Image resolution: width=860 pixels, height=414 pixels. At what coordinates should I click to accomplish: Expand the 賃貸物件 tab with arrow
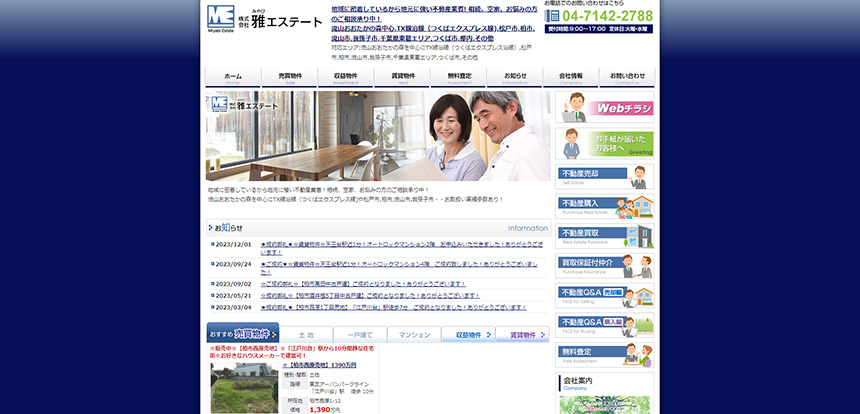tap(522, 335)
